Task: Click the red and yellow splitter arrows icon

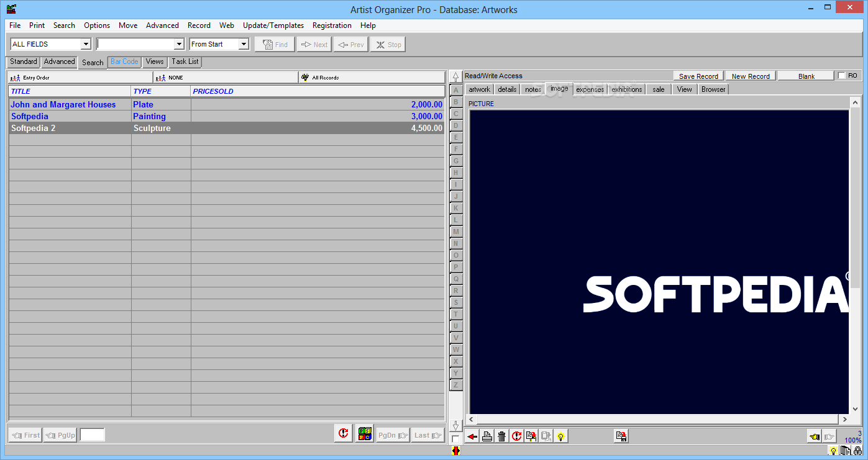Action: pos(455,451)
